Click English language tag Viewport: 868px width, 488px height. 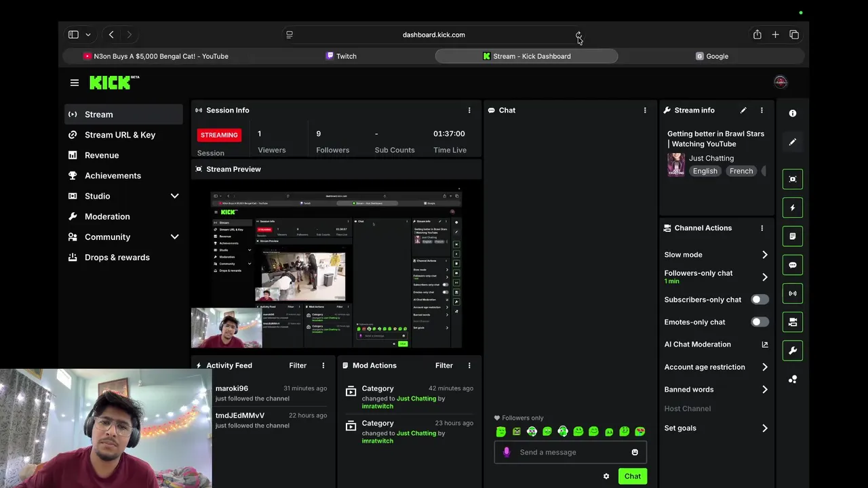705,171
